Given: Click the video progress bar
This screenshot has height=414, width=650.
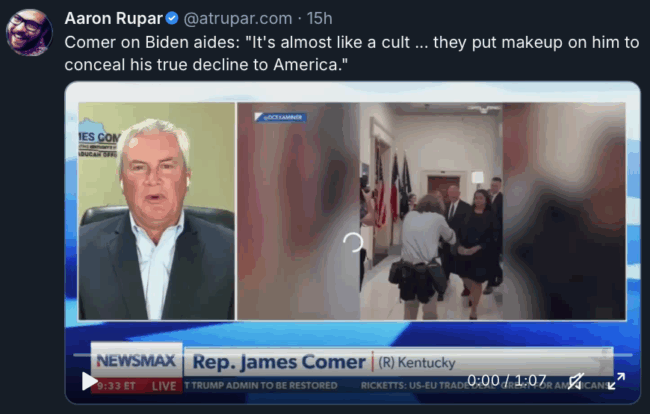Looking at the screenshot, I should [353, 355].
